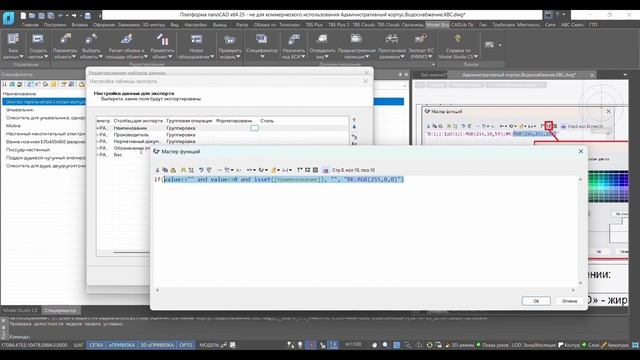Toggle the LOD Зона/Изоляция option in the status bar
The height and width of the screenshot is (360, 640).
[x=534, y=345]
